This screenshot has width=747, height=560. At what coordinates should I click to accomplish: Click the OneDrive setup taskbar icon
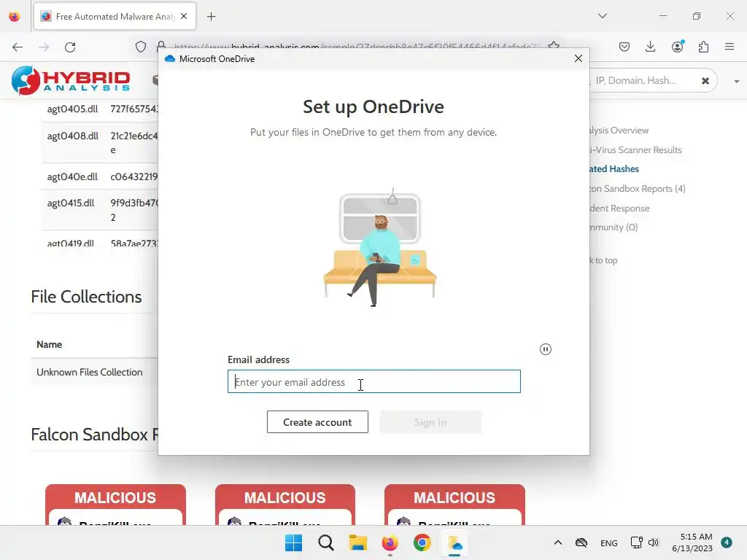coord(455,542)
